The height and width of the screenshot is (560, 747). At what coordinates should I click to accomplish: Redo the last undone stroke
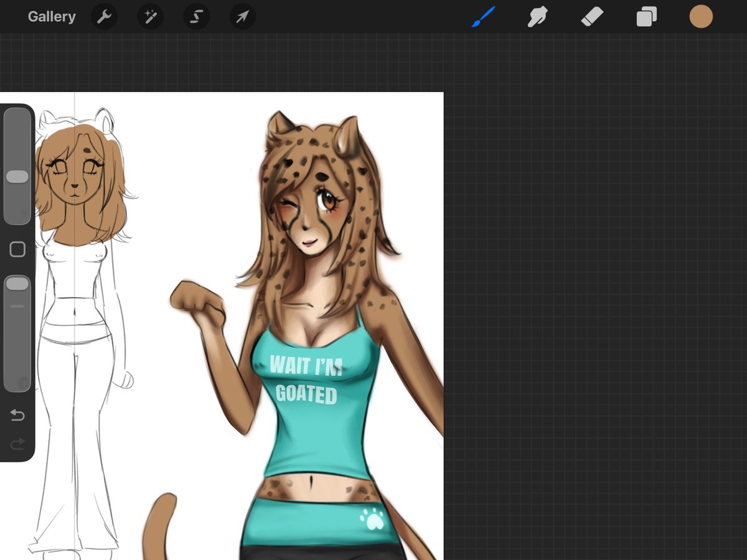(x=17, y=443)
